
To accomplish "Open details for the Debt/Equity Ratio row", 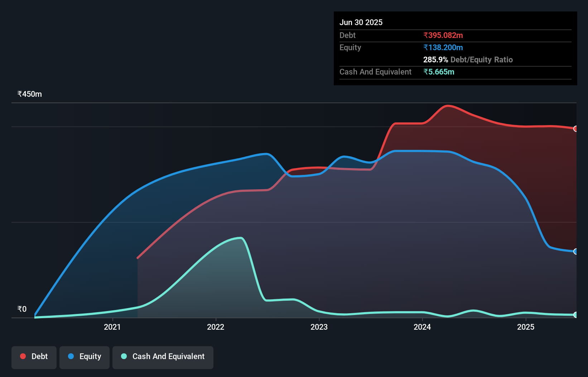I will click(x=468, y=59).
